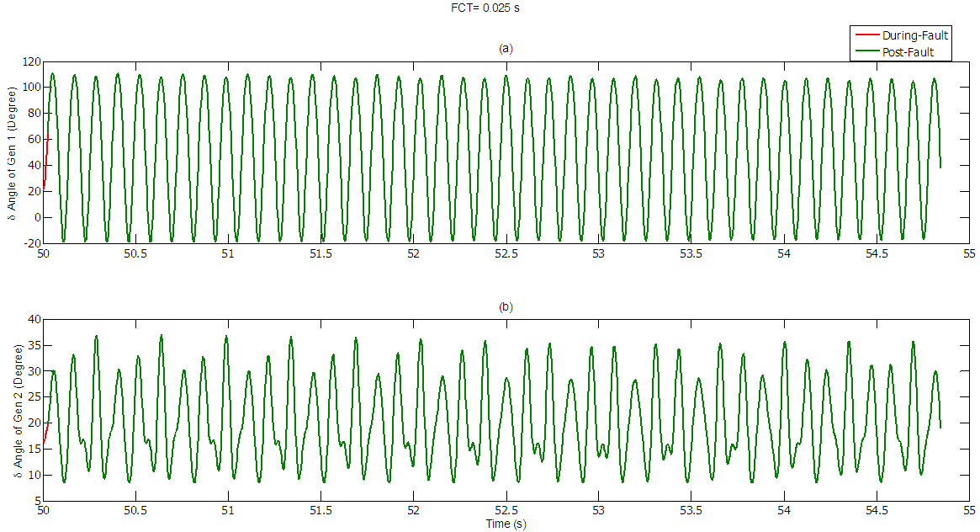Select the 'Time (s)' x-axis label
Image resolution: width=980 pixels, height=532 pixels.
pos(506,524)
